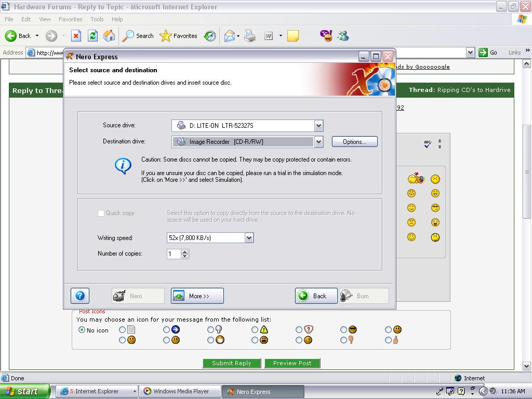Expand Internet Explorer taskbar group arrow
This screenshot has width=532, height=399.
pos(135,392)
